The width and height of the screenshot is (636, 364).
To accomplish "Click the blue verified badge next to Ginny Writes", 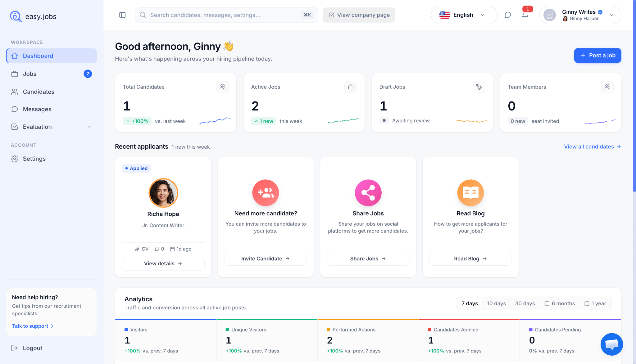I will [x=600, y=12].
